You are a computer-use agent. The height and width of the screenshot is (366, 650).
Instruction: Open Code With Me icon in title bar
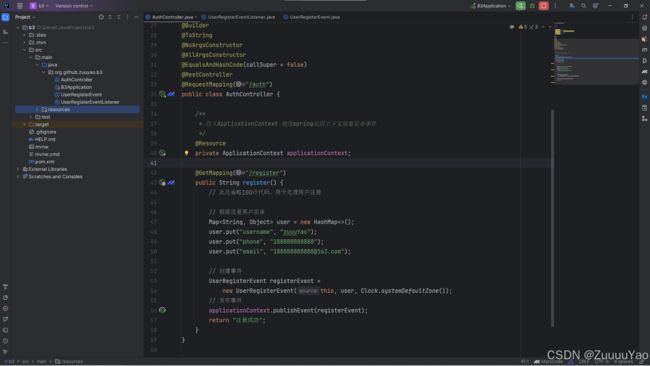pos(572,6)
